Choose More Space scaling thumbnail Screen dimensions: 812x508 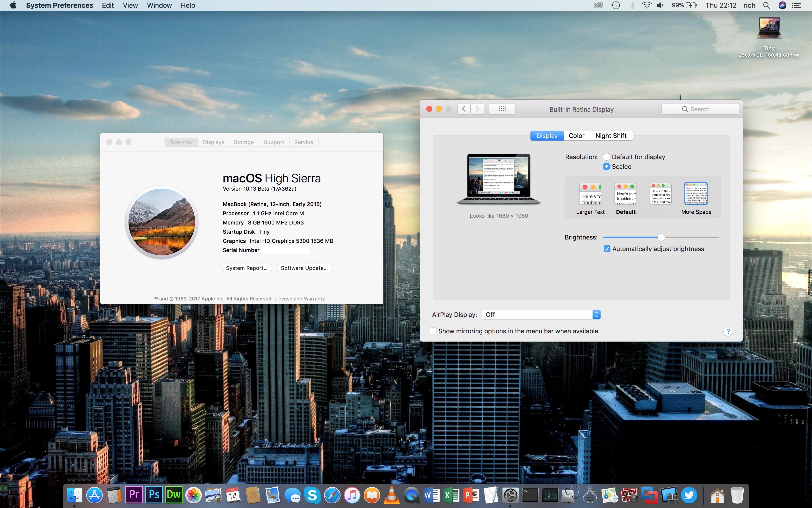tap(696, 194)
